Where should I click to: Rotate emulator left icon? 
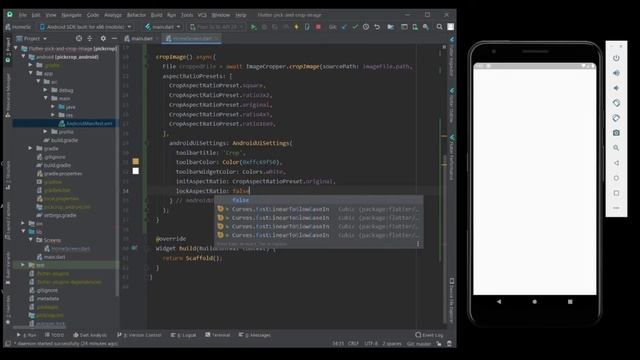point(616,103)
